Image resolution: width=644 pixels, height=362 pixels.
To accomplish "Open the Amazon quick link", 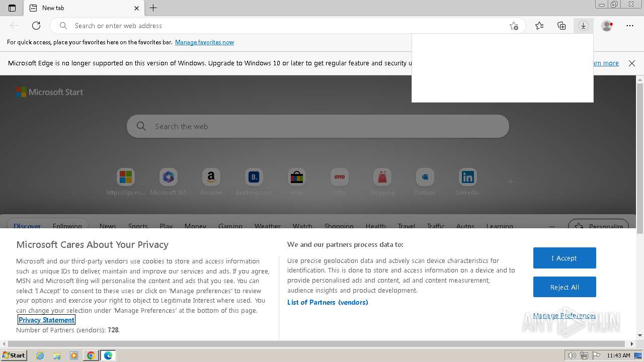I will (x=211, y=177).
